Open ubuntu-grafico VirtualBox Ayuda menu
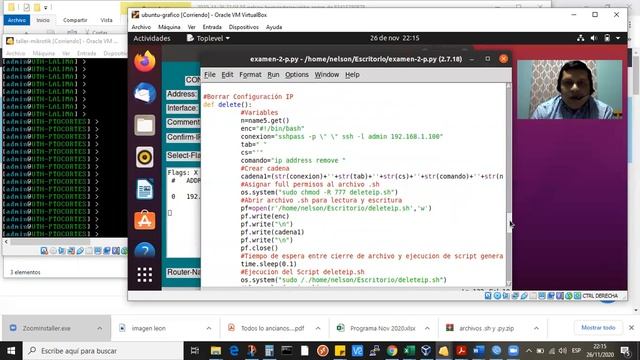640x360 pixels. click(x=274, y=27)
